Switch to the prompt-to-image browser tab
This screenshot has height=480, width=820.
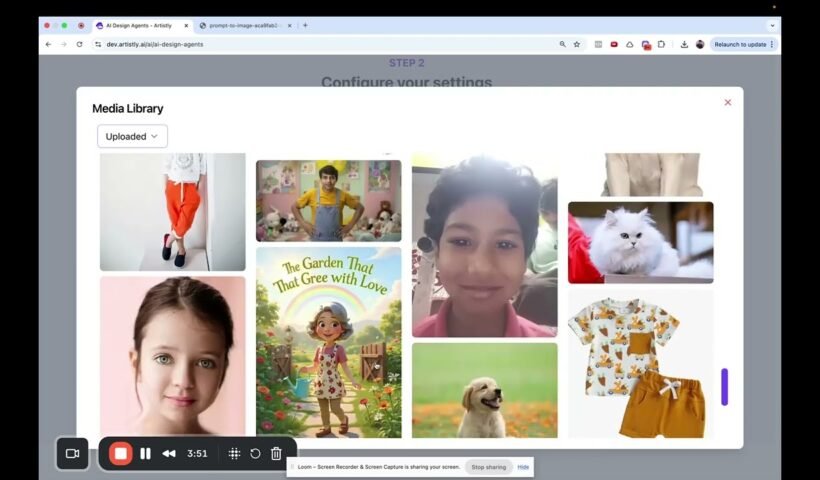(x=244, y=25)
